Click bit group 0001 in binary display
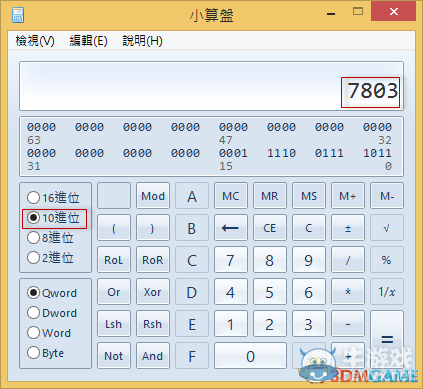 (233, 153)
